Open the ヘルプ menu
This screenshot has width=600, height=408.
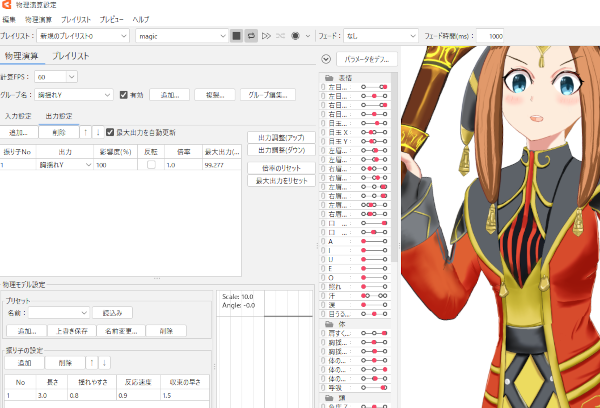[141, 20]
